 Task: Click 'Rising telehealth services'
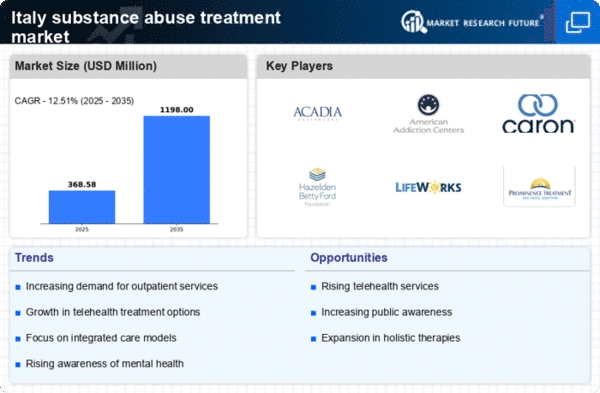click(380, 286)
